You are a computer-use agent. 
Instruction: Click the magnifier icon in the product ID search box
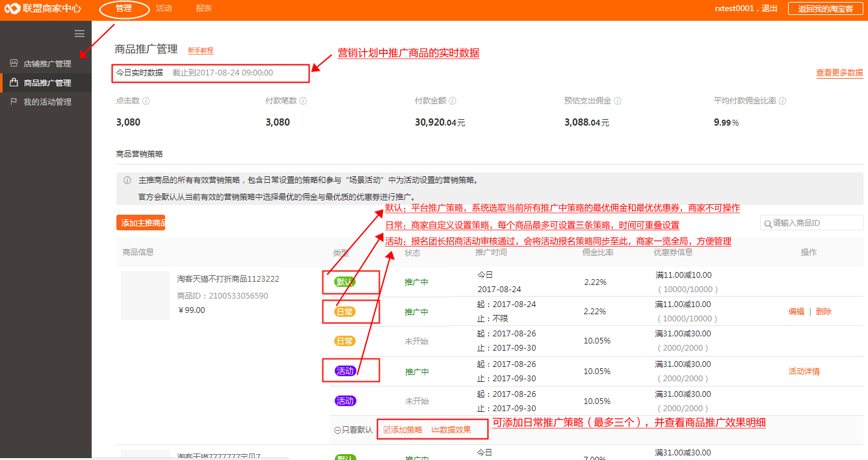pos(770,223)
